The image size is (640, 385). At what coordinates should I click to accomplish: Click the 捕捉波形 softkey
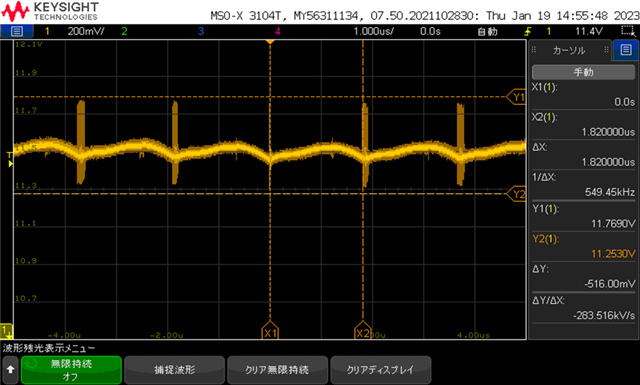174,369
